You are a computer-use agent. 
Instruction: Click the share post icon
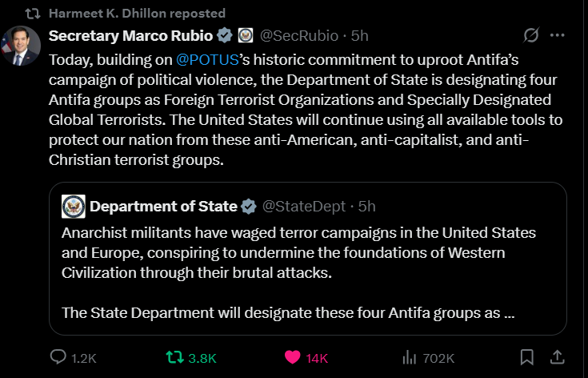point(559,357)
